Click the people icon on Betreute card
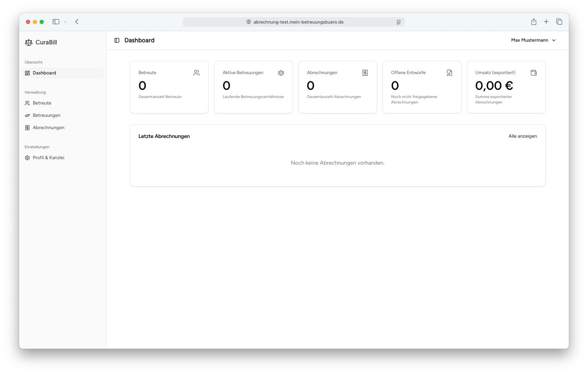 point(197,73)
